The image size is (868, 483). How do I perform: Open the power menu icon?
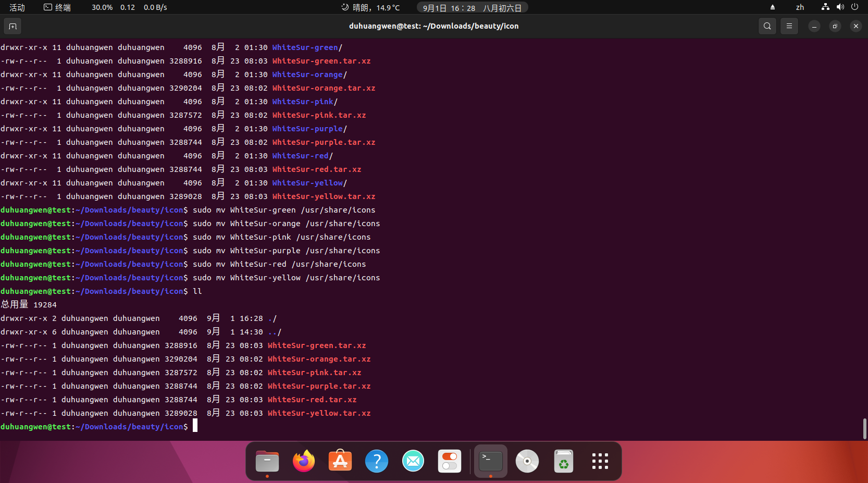(854, 7)
